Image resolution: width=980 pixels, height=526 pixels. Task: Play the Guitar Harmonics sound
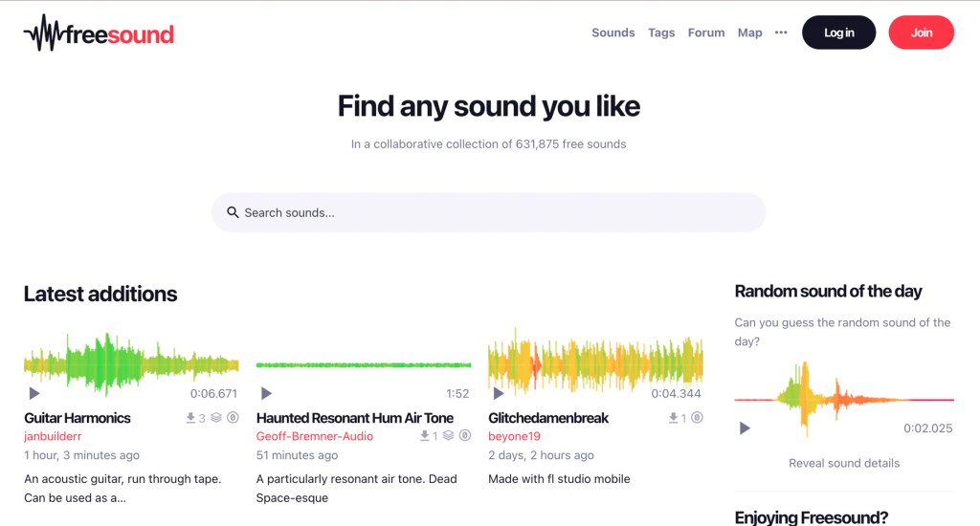coord(34,393)
